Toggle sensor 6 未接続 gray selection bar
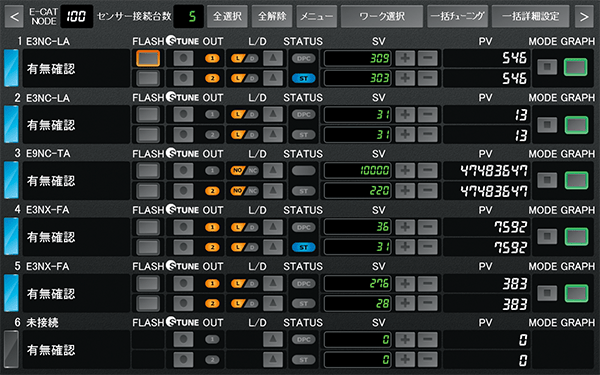Image resolution: width=600 pixels, height=375 pixels. pyautogui.click(x=11, y=349)
